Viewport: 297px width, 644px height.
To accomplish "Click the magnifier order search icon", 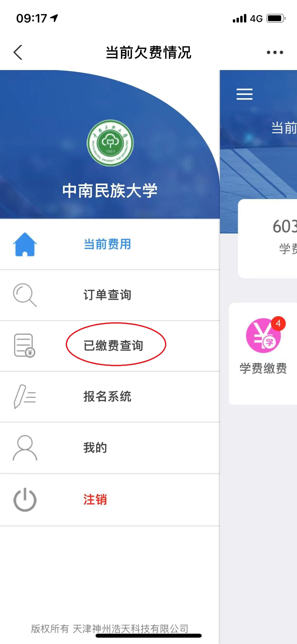I will (x=25, y=295).
